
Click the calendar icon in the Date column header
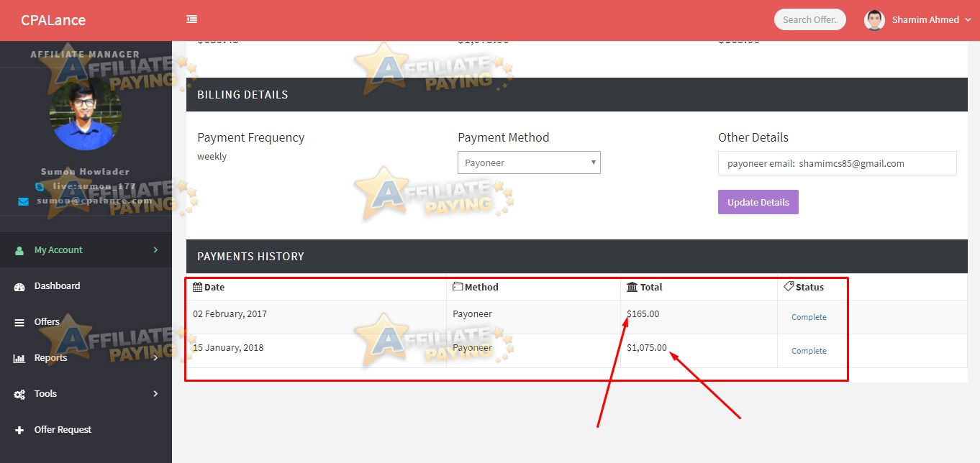click(x=196, y=286)
